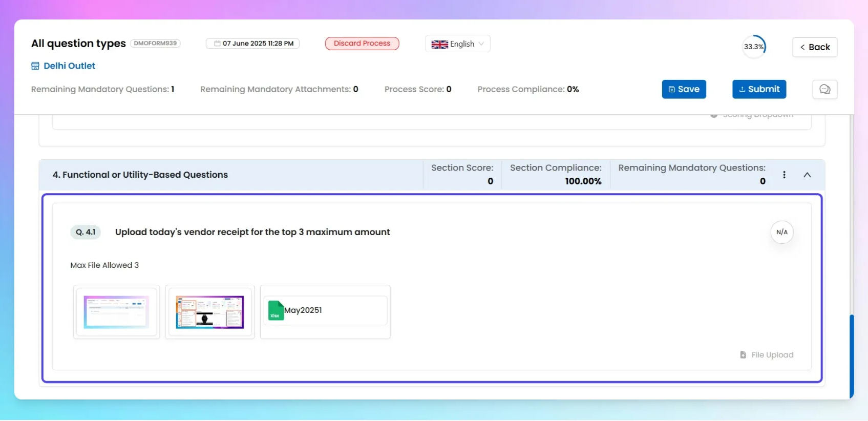Click the Delhi Outlet store icon
This screenshot has width=868, height=421.
[x=35, y=66]
